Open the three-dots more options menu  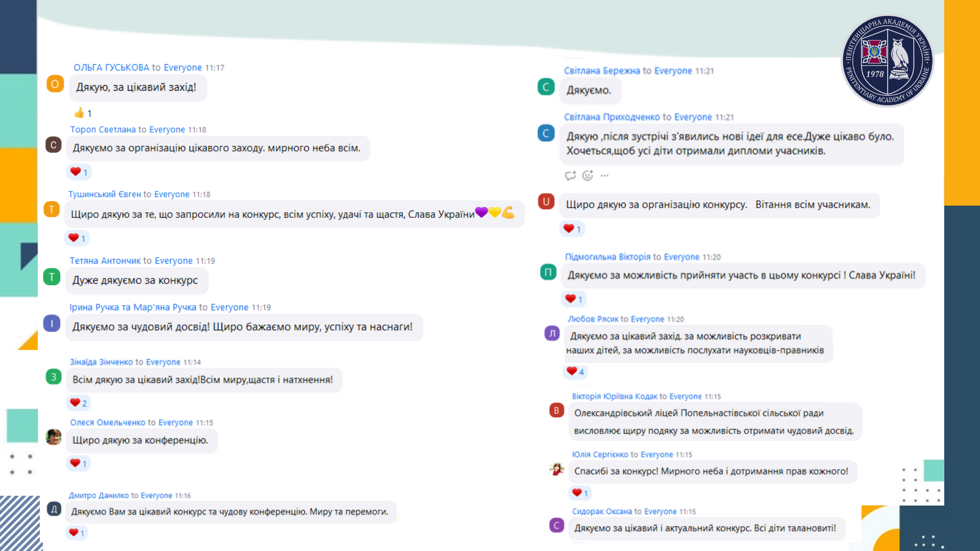click(604, 176)
